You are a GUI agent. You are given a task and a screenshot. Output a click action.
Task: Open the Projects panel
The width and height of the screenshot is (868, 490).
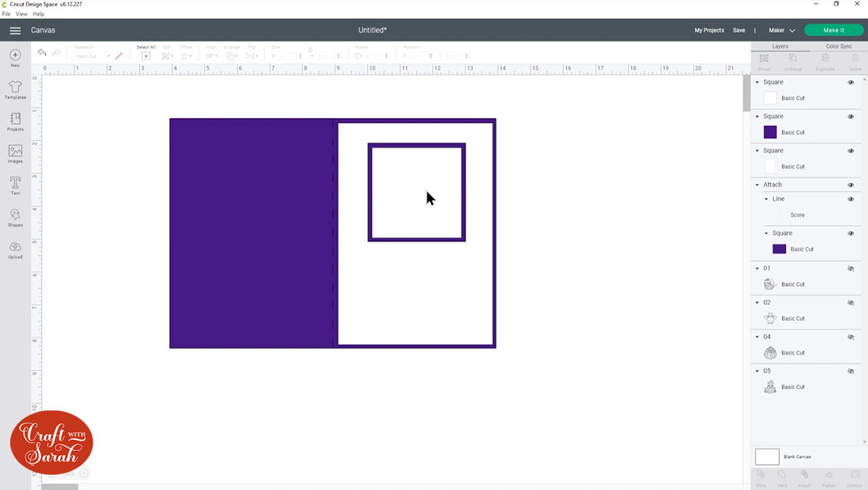click(15, 122)
